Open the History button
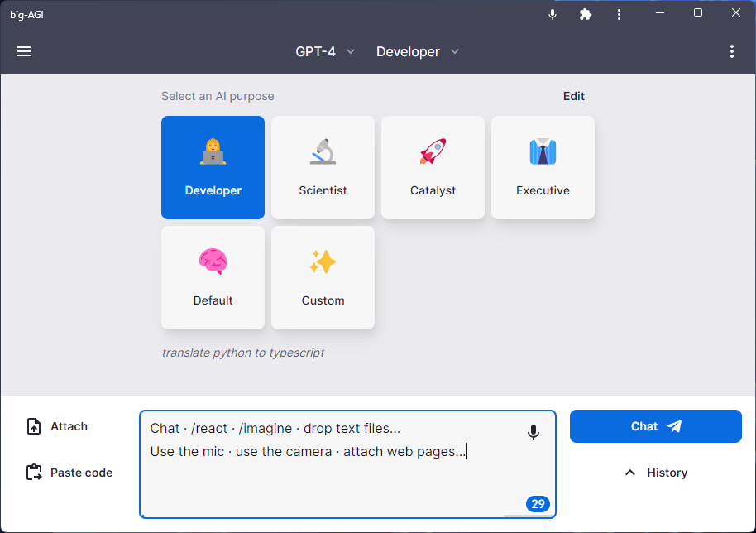Screen dimensions: 756x533 pos(656,473)
